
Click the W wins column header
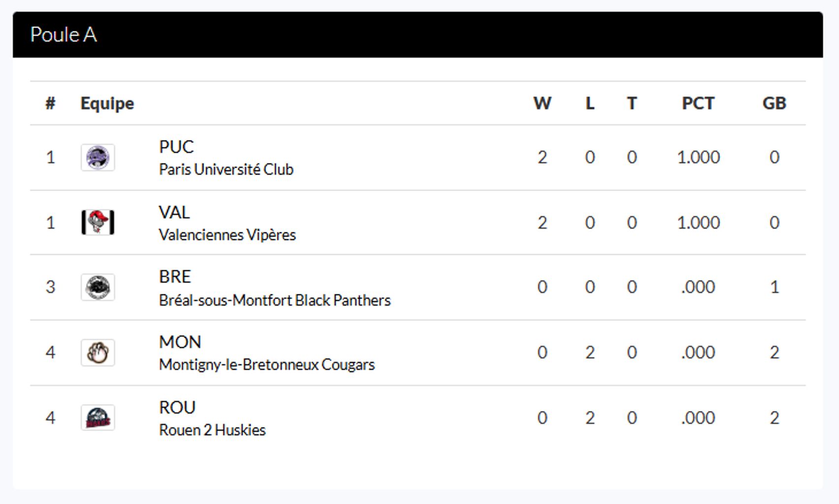tap(542, 103)
